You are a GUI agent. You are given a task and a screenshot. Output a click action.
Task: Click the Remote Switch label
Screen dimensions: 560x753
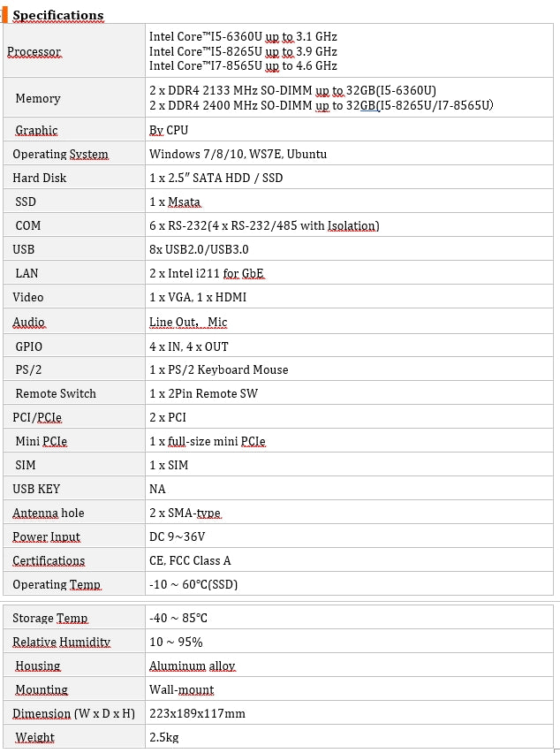pyautogui.click(x=56, y=394)
